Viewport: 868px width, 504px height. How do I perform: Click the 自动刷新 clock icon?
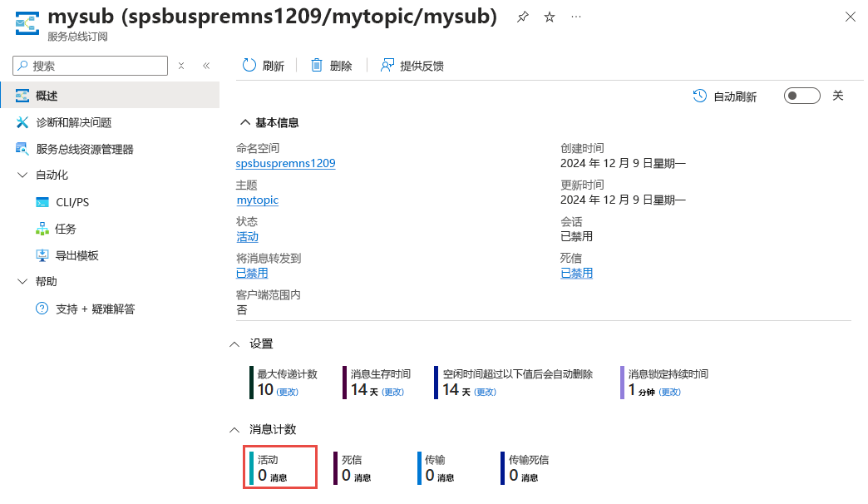pyautogui.click(x=700, y=96)
